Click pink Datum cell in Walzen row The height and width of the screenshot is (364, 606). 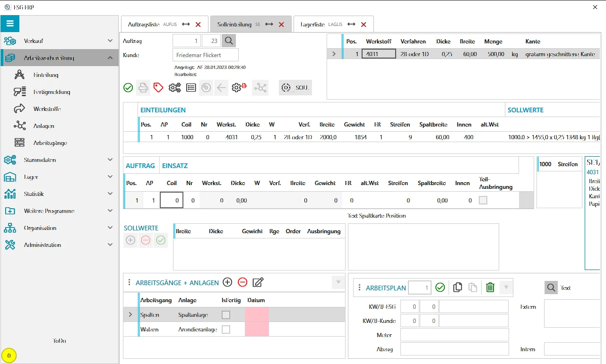[257, 330]
